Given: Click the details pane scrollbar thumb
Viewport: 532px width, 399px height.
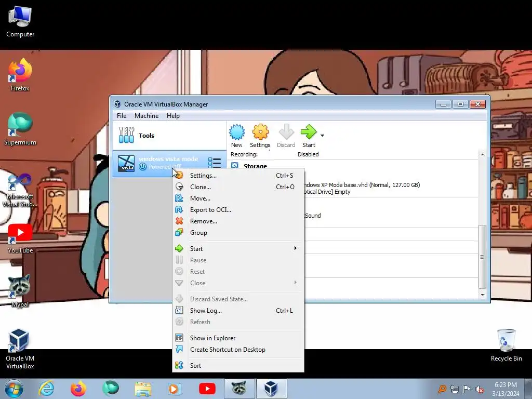Looking at the screenshot, I should pyautogui.click(x=483, y=257).
